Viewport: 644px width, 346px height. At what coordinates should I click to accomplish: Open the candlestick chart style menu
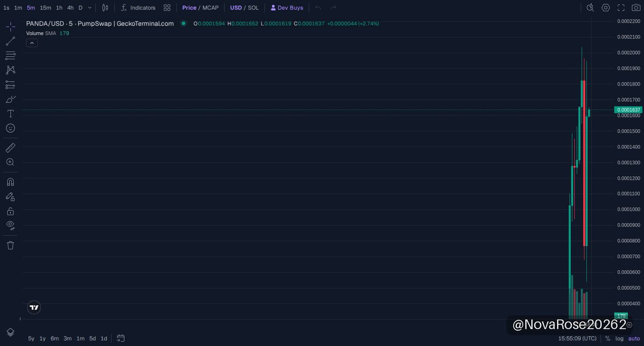tap(105, 8)
